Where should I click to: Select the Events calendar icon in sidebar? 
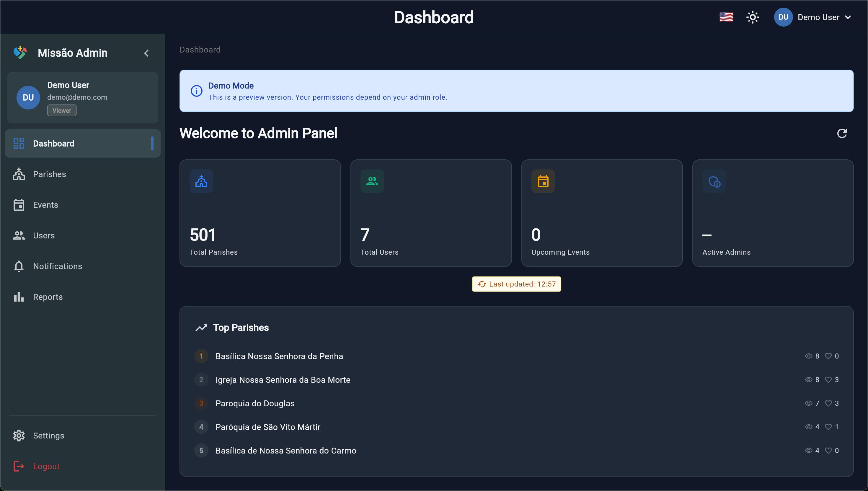pos(19,205)
